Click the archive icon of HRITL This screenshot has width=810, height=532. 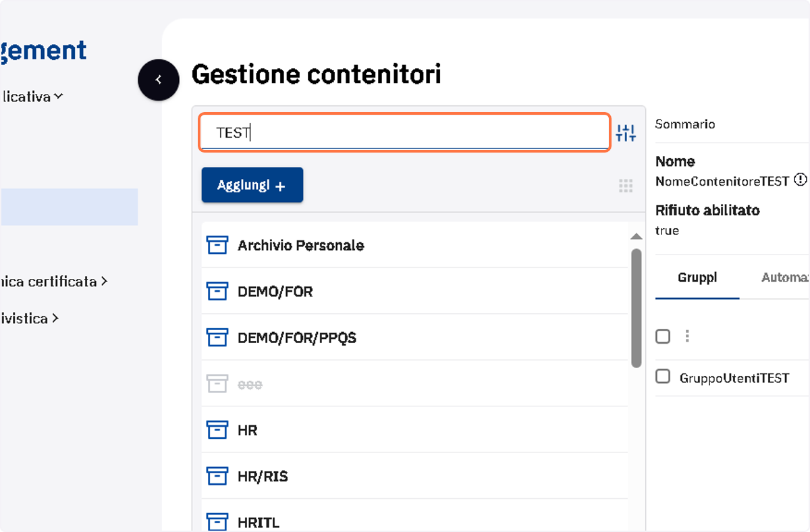coord(217,522)
